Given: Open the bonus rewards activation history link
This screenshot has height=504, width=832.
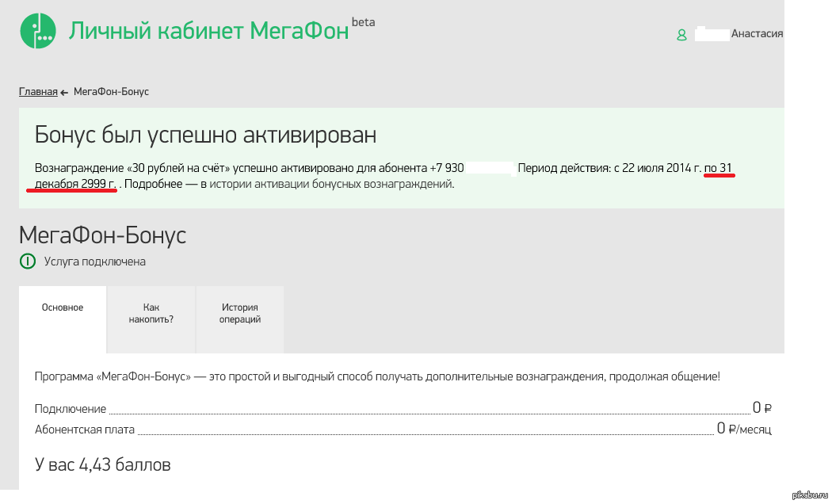Looking at the screenshot, I should [331, 184].
